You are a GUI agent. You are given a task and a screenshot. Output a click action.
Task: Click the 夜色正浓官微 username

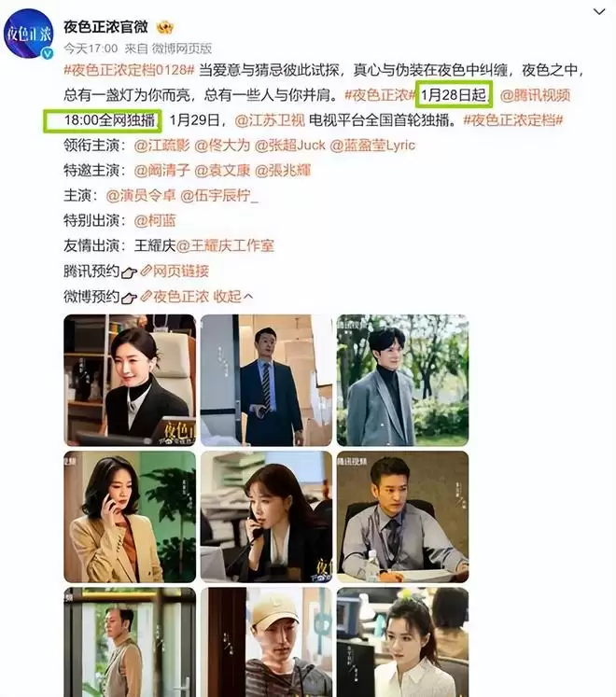105,27
